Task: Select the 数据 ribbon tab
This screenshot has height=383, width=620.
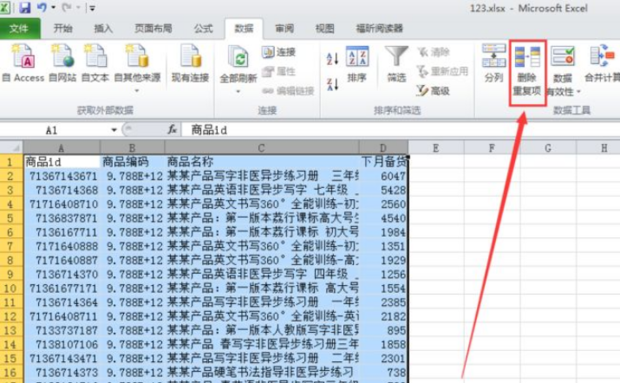Action: click(244, 28)
